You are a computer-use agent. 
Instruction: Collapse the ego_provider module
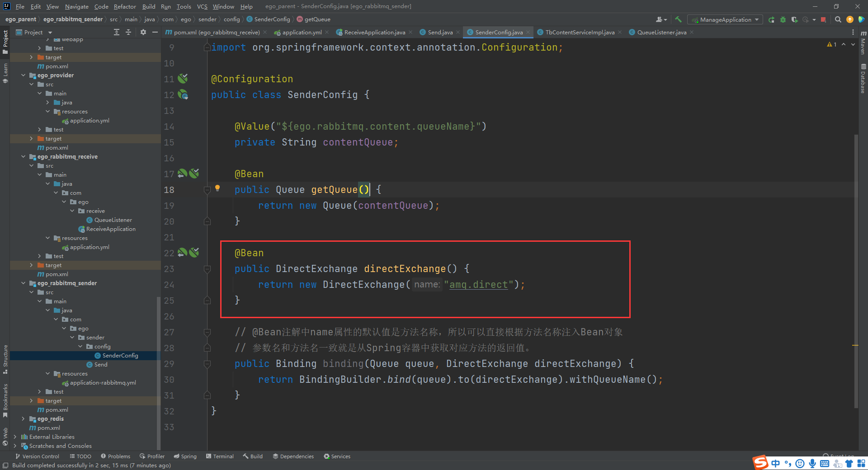23,75
